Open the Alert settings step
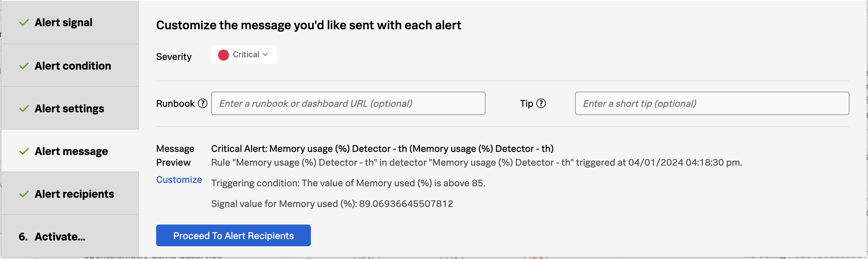The width and height of the screenshot is (868, 259). pos(69,108)
